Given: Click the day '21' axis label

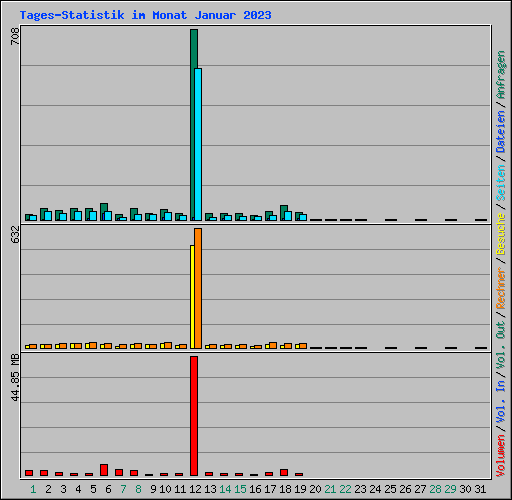Looking at the screenshot, I should pos(330,489).
